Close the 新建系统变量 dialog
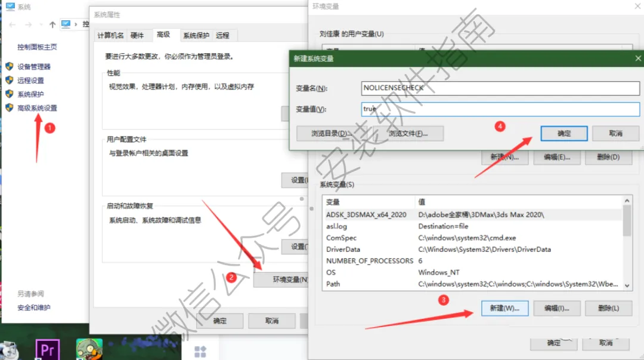 638,59
